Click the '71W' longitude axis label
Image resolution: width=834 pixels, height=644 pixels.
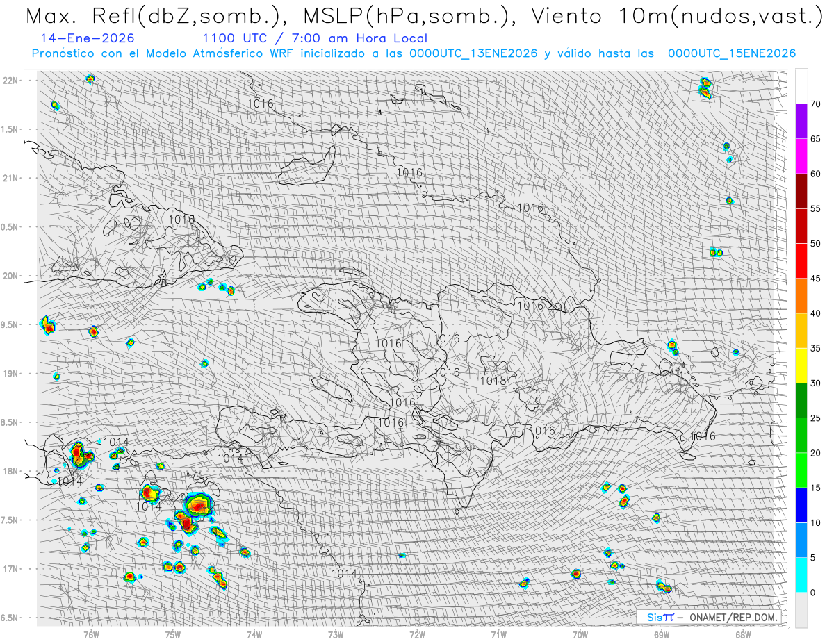pos(498,635)
